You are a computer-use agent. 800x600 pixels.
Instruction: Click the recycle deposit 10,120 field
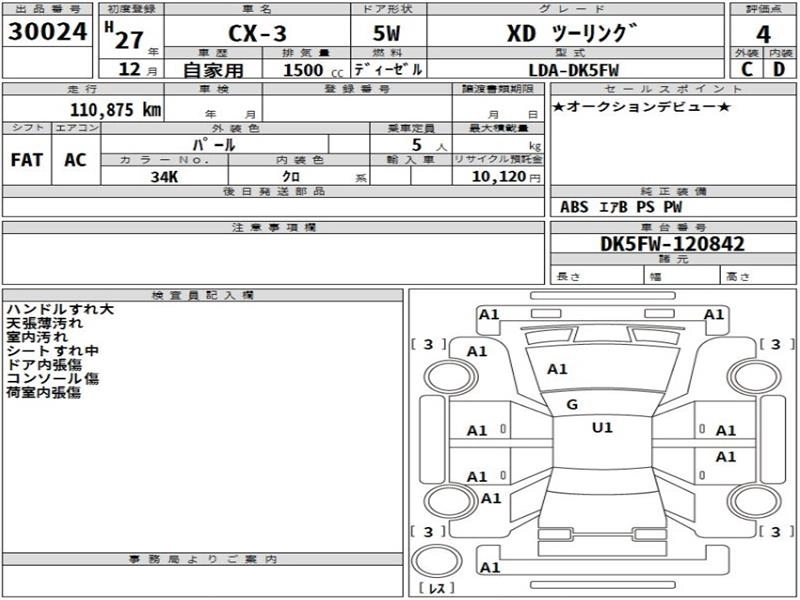click(498, 177)
